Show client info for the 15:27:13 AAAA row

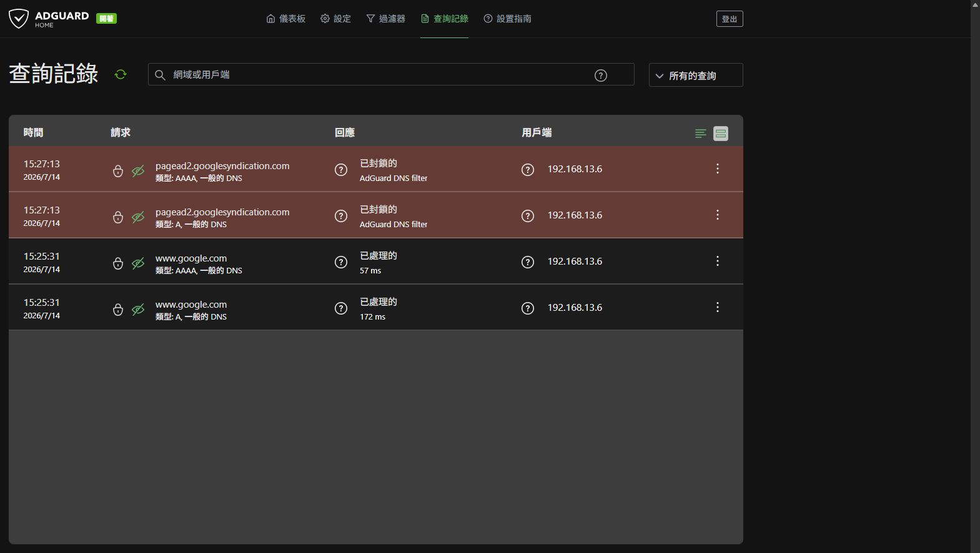[x=528, y=170]
